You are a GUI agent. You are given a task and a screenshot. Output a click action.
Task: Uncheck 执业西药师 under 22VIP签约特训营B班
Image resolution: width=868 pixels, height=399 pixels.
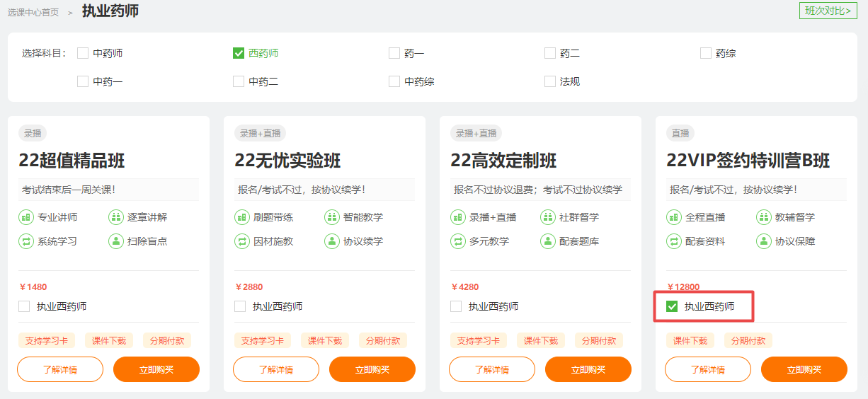(x=673, y=306)
